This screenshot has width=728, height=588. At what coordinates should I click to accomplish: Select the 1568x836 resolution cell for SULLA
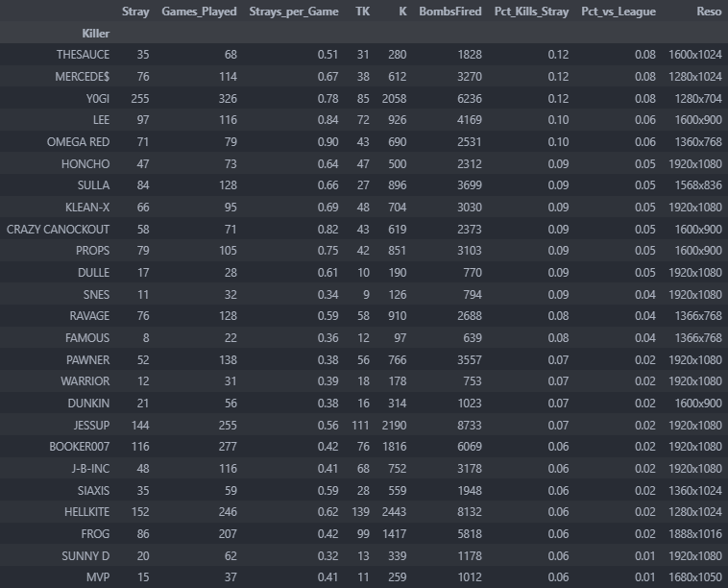pyautogui.click(x=697, y=185)
